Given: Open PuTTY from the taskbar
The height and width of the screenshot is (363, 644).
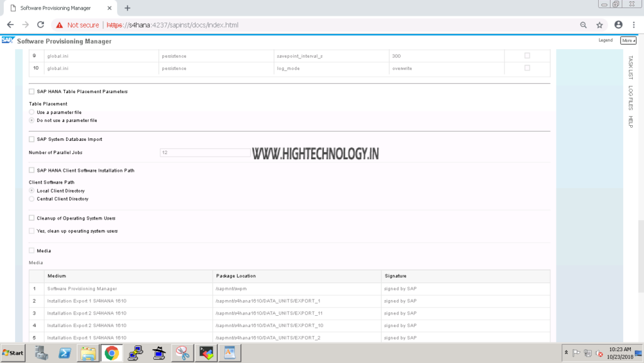Looking at the screenshot, I should tap(135, 353).
